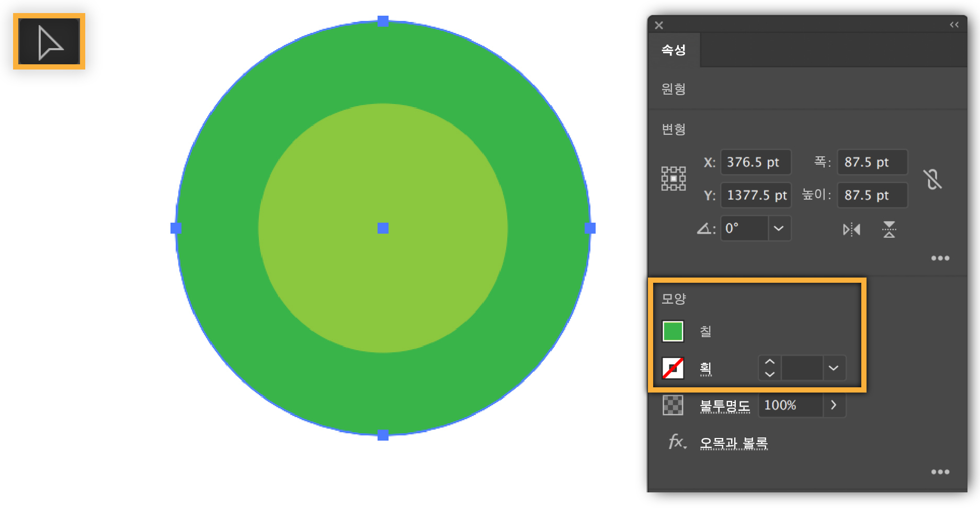
Task: Click the right anchor point
Action: pos(590,228)
